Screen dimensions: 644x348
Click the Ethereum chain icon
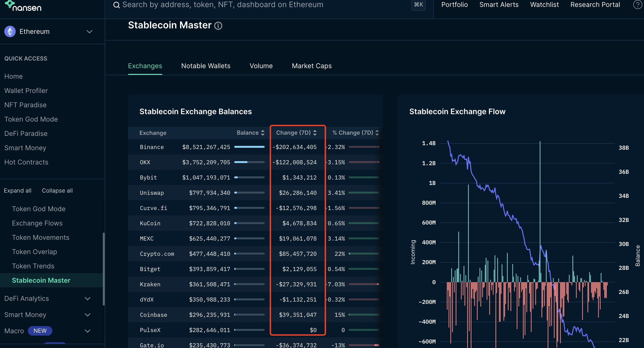tap(10, 31)
